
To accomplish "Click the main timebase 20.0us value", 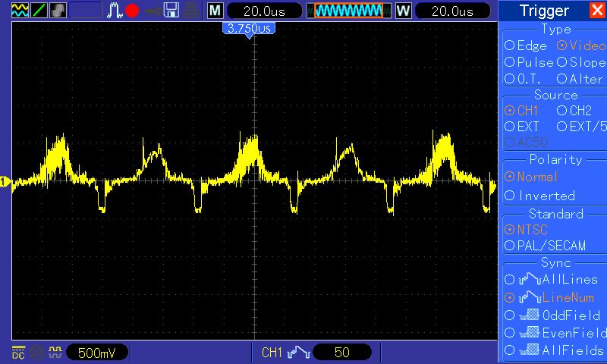I will pyautogui.click(x=264, y=11).
